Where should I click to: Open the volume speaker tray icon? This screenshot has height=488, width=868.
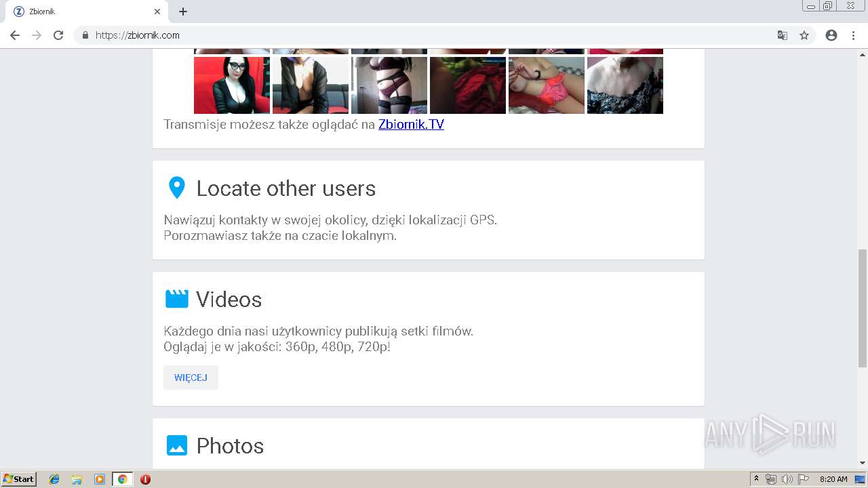point(787,479)
